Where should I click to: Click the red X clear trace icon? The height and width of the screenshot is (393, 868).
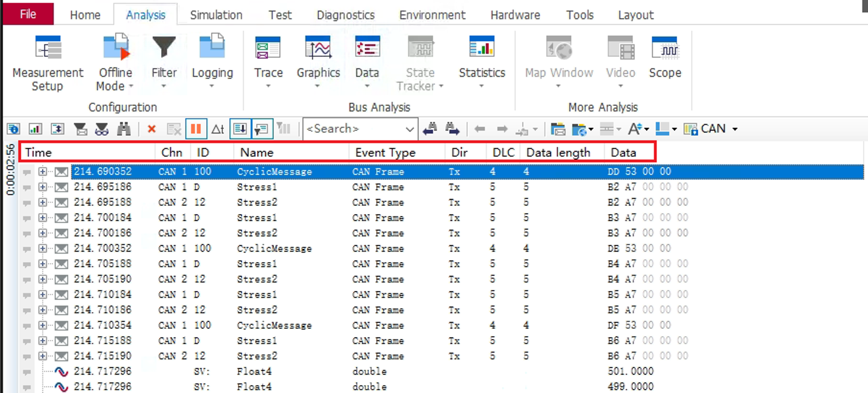(x=151, y=129)
